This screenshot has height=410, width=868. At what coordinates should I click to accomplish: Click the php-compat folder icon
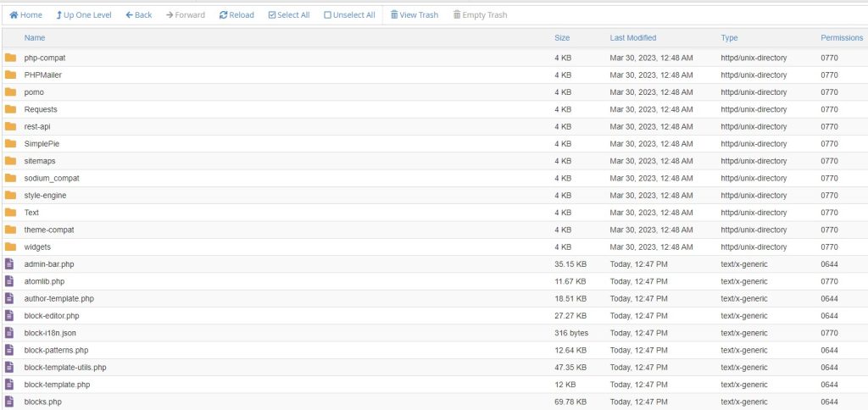[10, 58]
